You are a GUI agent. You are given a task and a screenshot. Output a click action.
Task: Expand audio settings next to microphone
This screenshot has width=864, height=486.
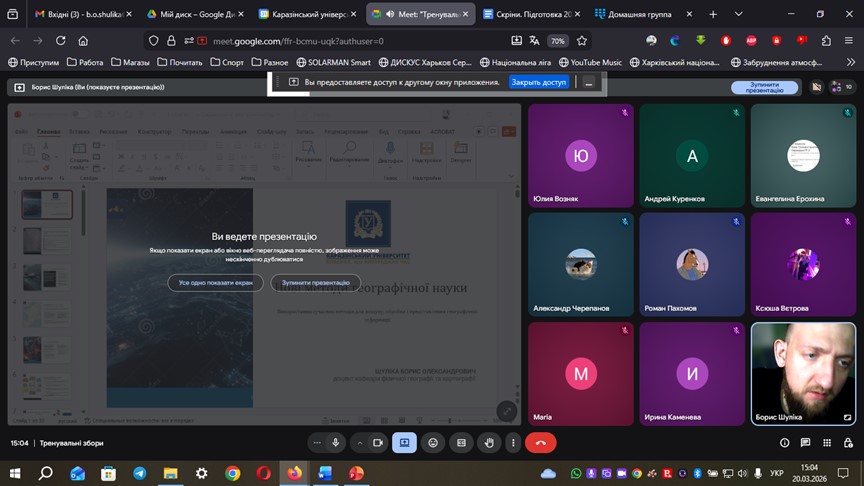point(318,442)
